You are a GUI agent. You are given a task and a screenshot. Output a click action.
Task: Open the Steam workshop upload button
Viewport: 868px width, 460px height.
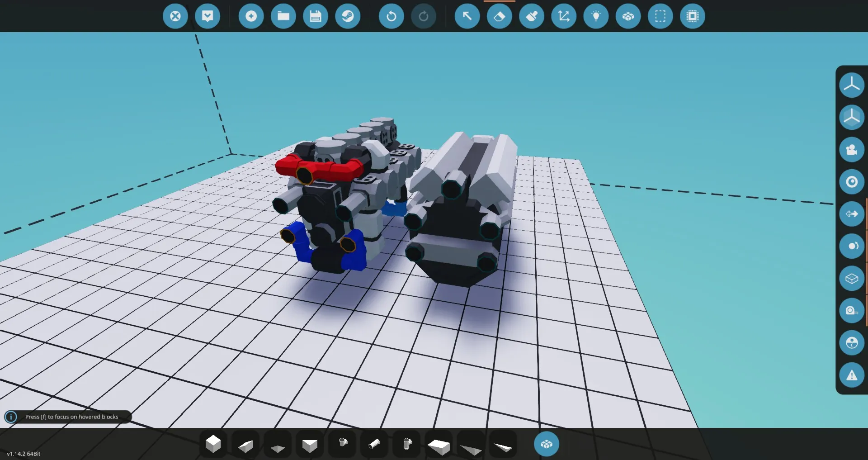pyautogui.click(x=348, y=16)
